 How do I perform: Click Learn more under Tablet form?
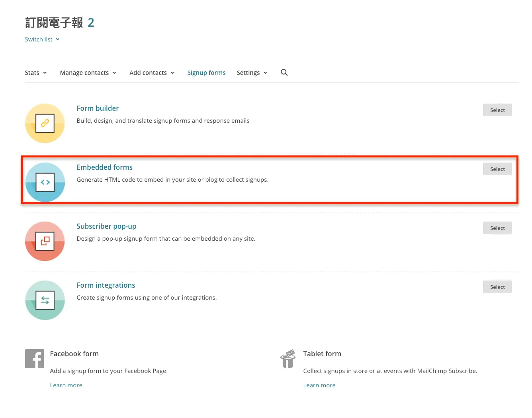(319, 385)
